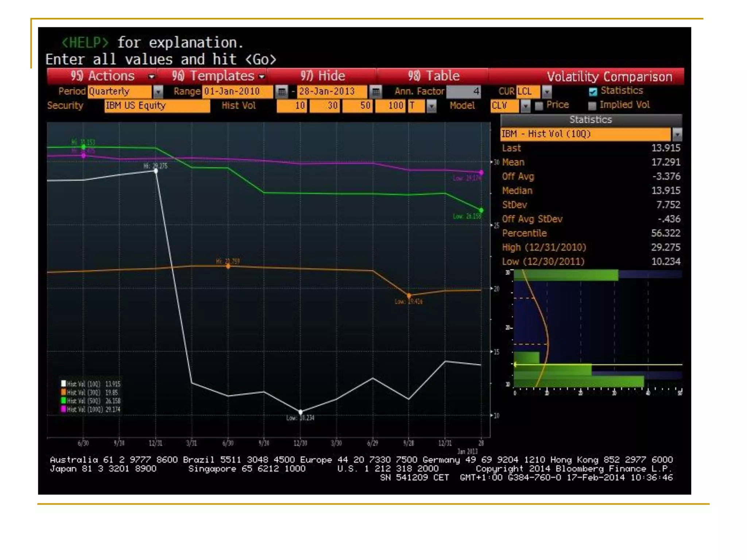Click white Hist Vol (10Q) legend marker

(x=63, y=384)
